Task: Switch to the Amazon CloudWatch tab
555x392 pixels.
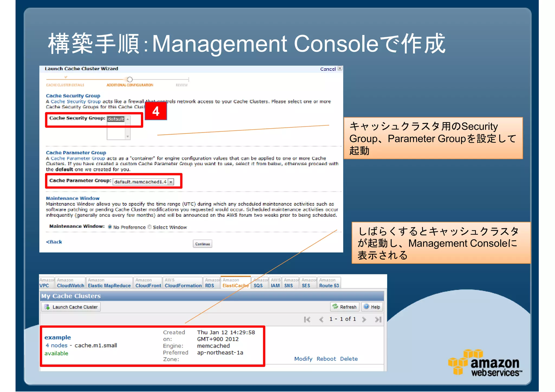Action: click(70, 283)
